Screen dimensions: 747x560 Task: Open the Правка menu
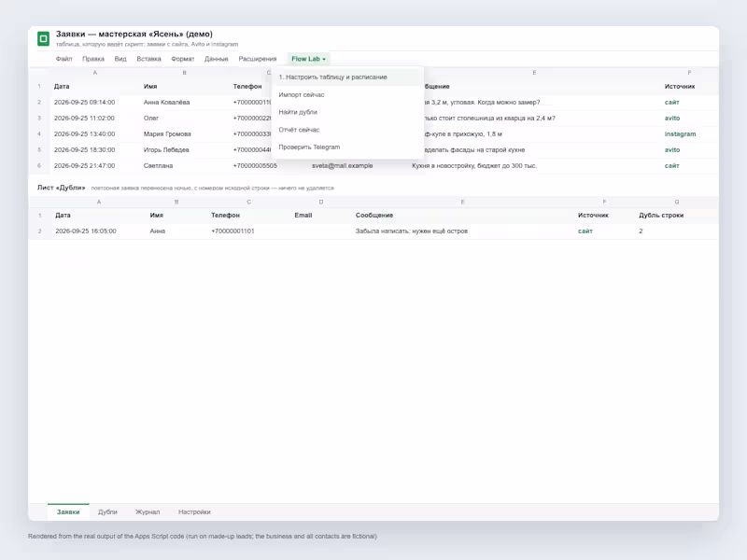(92, 59)
